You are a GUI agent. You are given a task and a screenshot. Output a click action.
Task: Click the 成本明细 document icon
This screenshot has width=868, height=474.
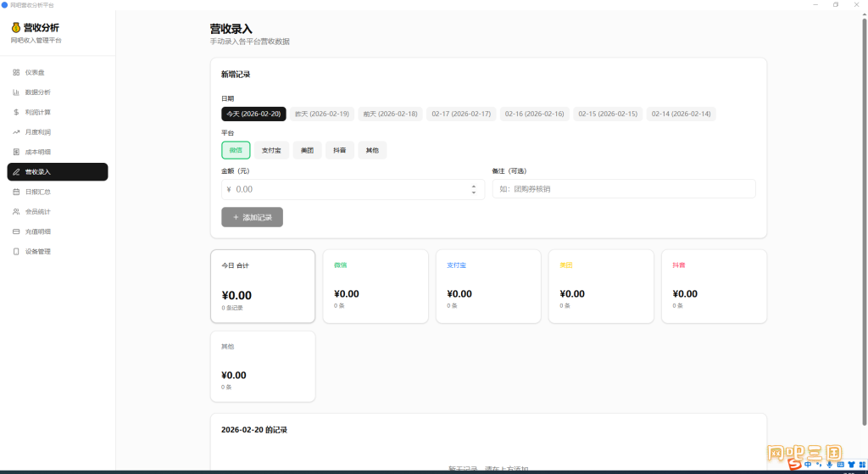coord(16,153)
